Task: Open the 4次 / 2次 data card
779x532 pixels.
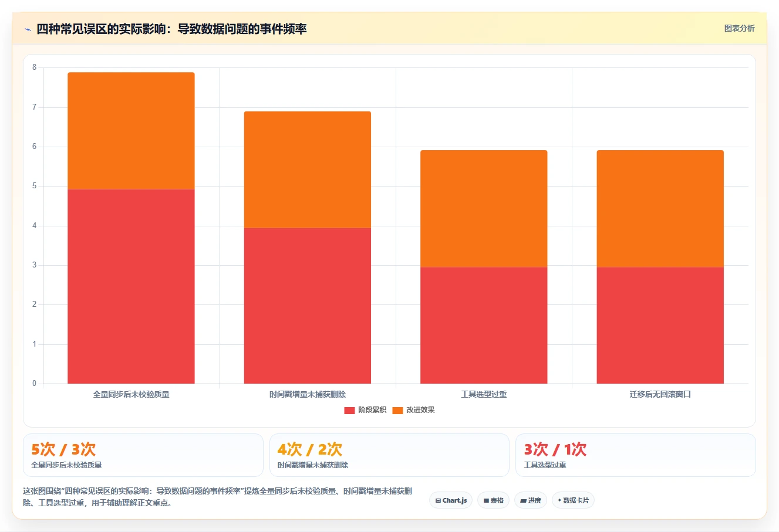Action: pos(389,455)
